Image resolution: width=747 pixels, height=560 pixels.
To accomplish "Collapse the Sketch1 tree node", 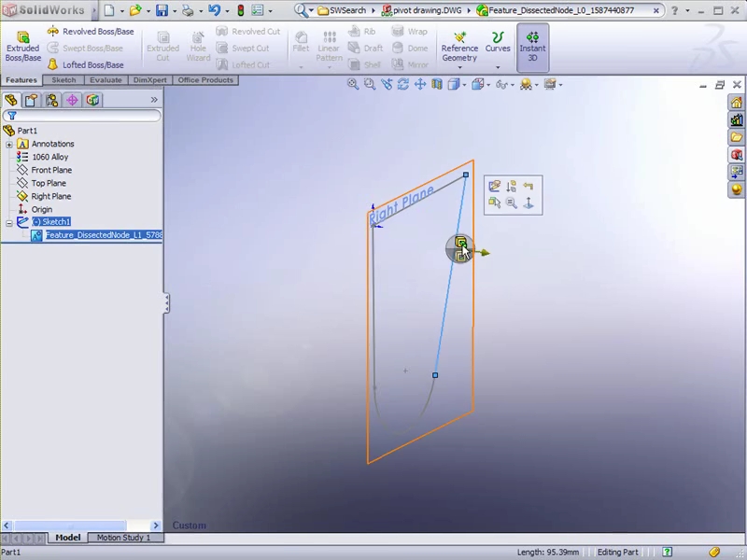I will point(9,222).
